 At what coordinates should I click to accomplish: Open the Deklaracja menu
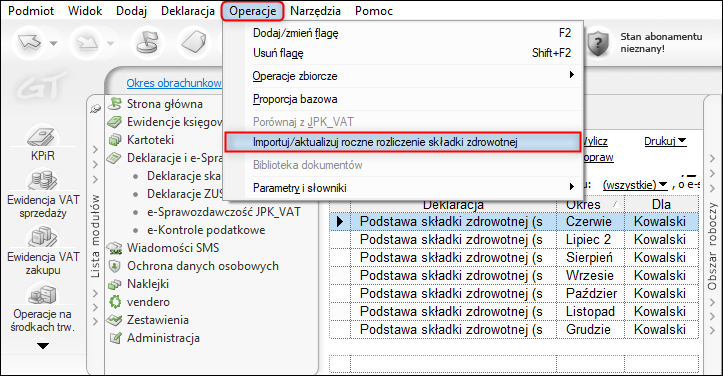(x=188, y=11)
